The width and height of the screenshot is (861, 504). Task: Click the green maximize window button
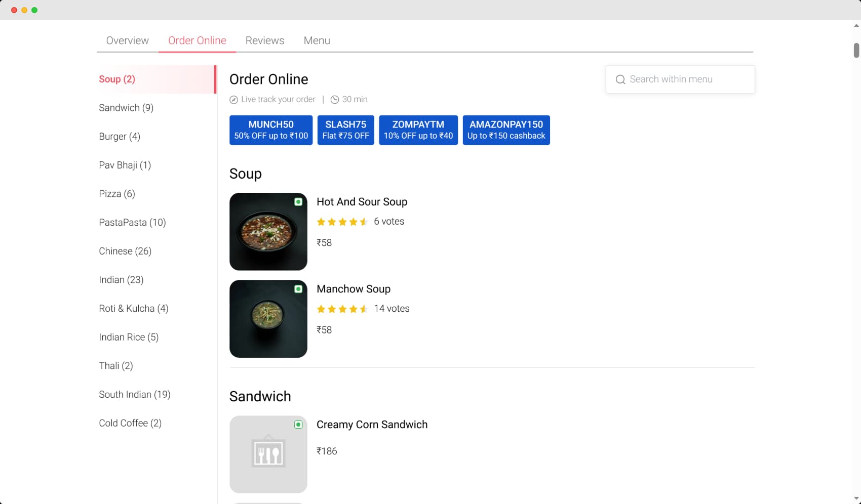34,10
